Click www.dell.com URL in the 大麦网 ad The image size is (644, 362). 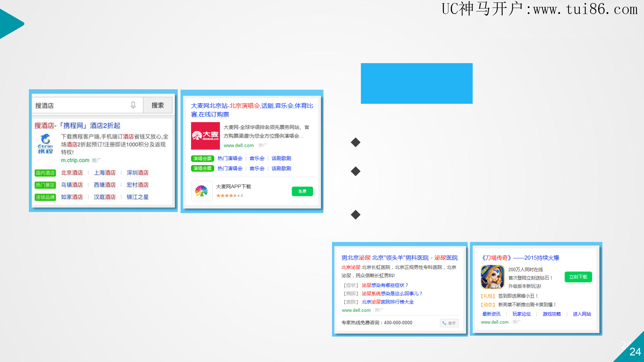[x=238, y=145]
